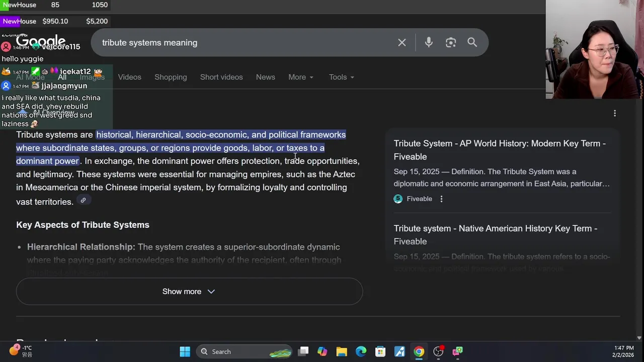Switch to Google Chrome in the taskbar
Image resolution: width=644 pixels, height=362 pixels.
[x=419, y=351]
